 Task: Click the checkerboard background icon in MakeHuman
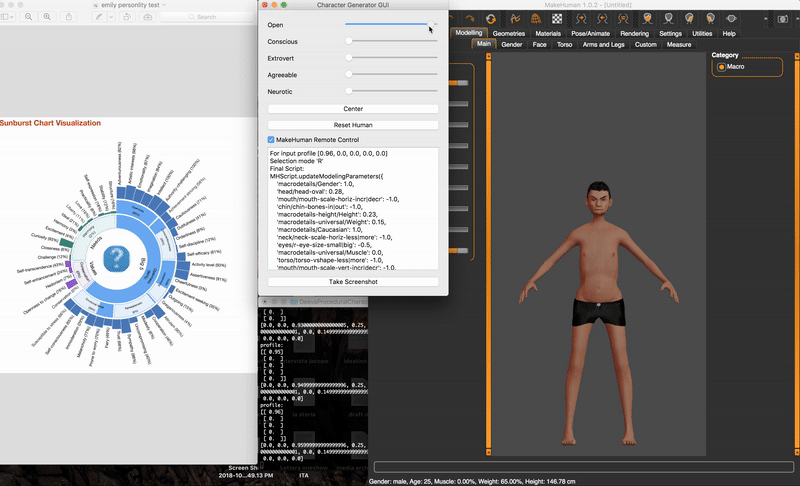point(557,19)
